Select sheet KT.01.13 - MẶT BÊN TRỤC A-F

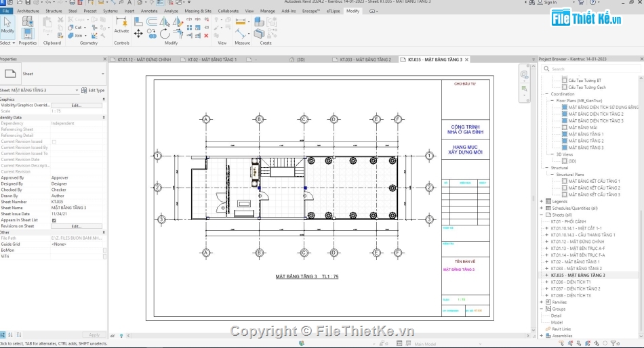(578, 248)
